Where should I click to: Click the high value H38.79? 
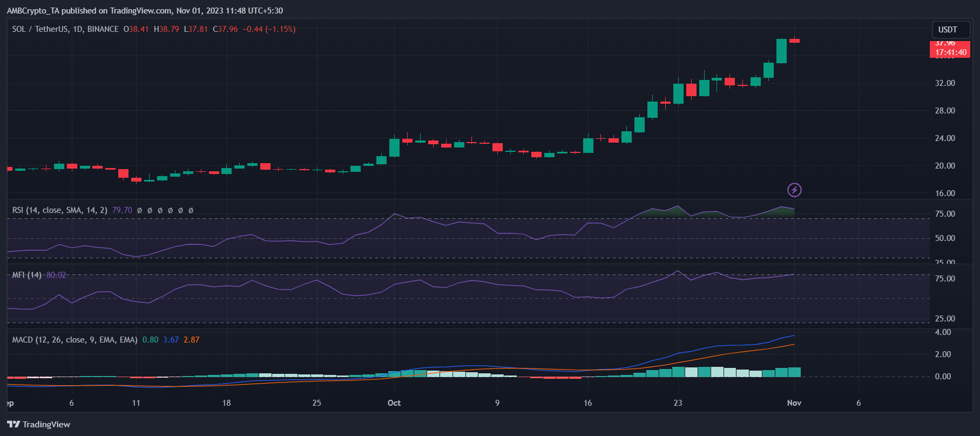166,29
